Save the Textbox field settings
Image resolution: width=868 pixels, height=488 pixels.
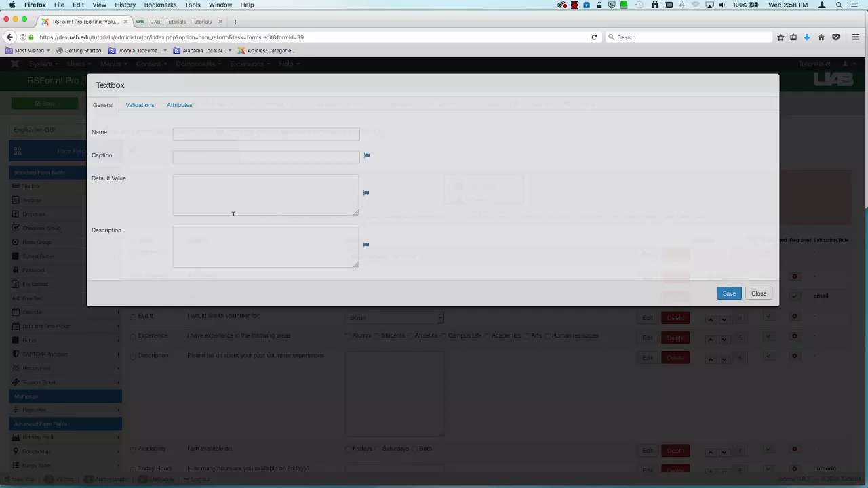(x=729, y=293)
